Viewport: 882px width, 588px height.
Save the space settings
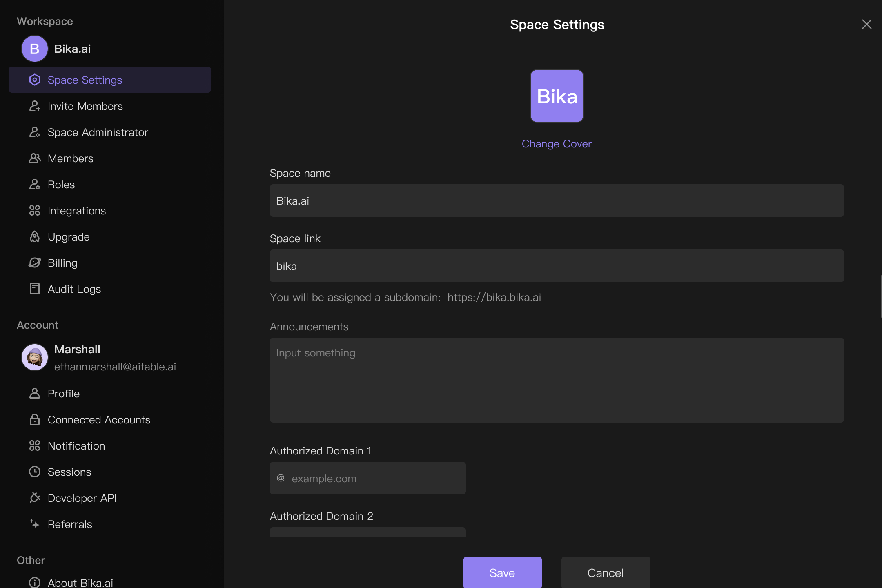502,572
